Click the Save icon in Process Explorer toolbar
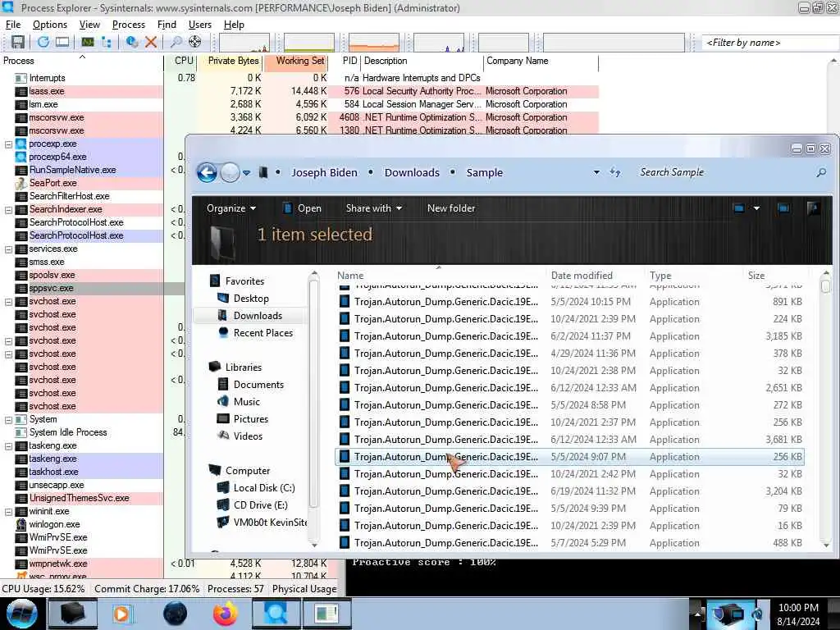Viewport: 840px width, 630px height. [18, 42]
